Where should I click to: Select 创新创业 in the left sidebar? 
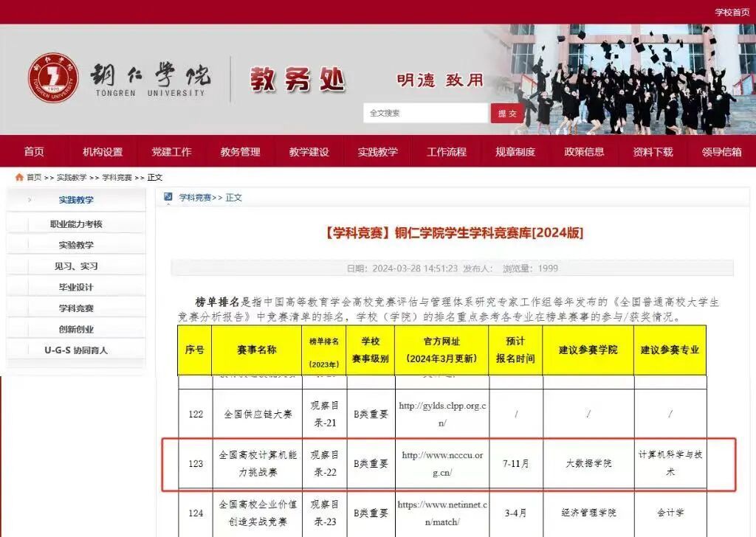click(76, 330)
